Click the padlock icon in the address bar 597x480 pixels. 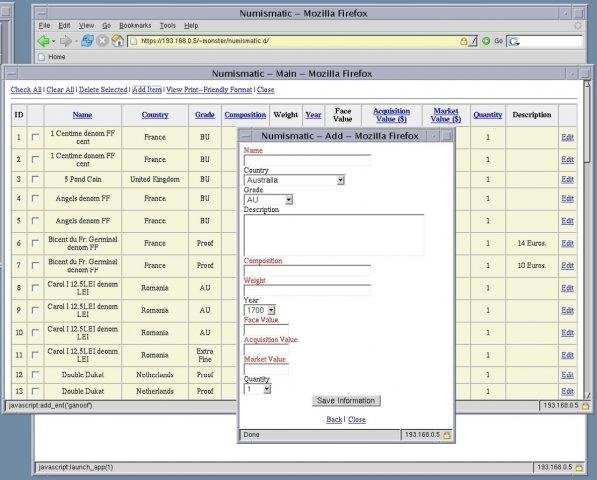coord(463,41)
